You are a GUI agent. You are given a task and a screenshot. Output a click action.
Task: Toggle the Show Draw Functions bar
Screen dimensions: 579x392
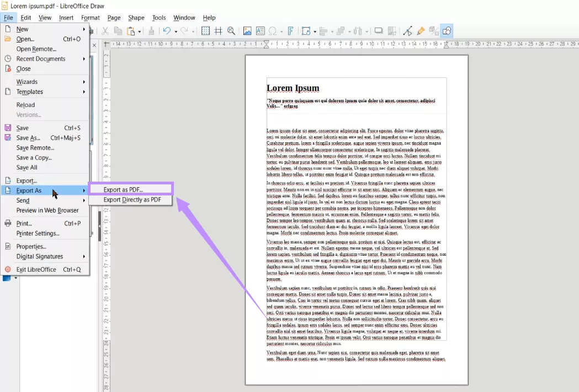(x=446, y=30)
